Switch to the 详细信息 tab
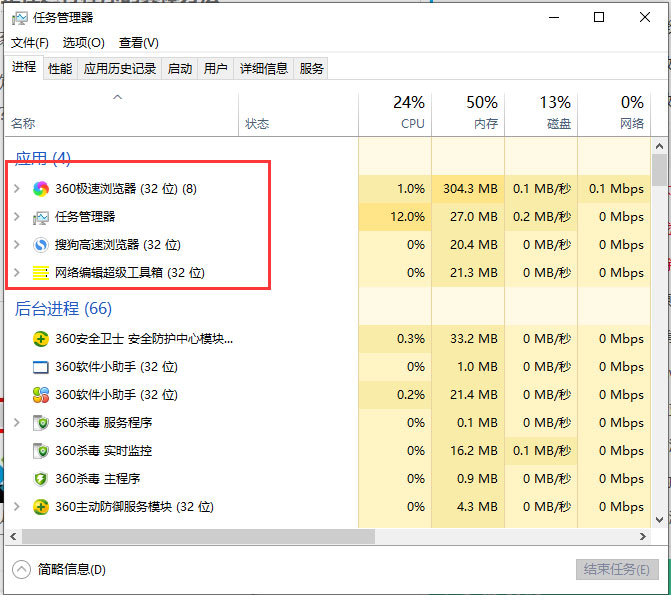The image size is (671, 595). (264, 68)
